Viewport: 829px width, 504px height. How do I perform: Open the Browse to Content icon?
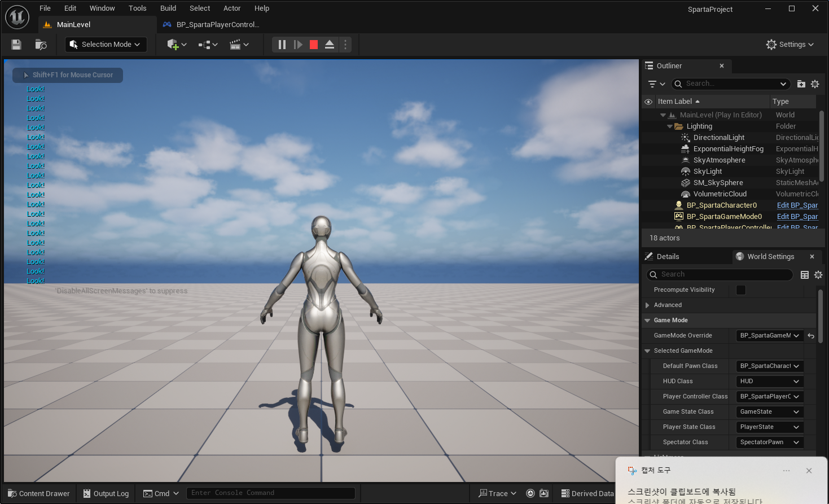[x=41, y=45]
